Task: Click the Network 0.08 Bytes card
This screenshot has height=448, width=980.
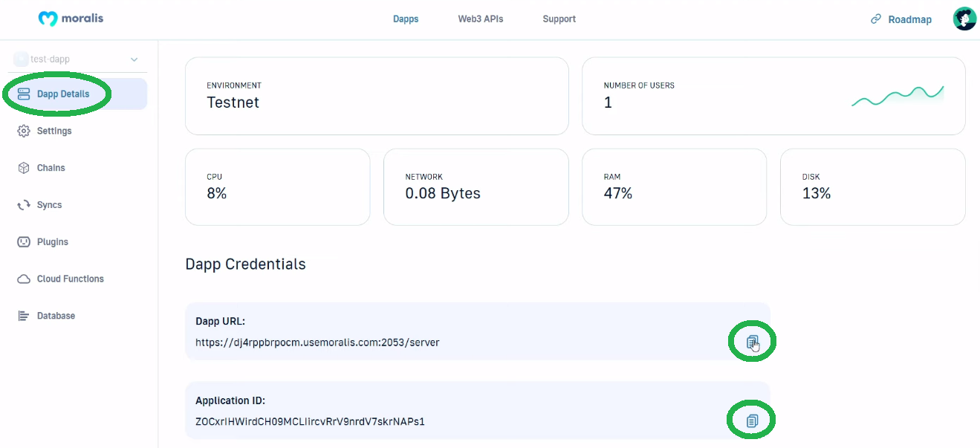Action: coord(476,186)
